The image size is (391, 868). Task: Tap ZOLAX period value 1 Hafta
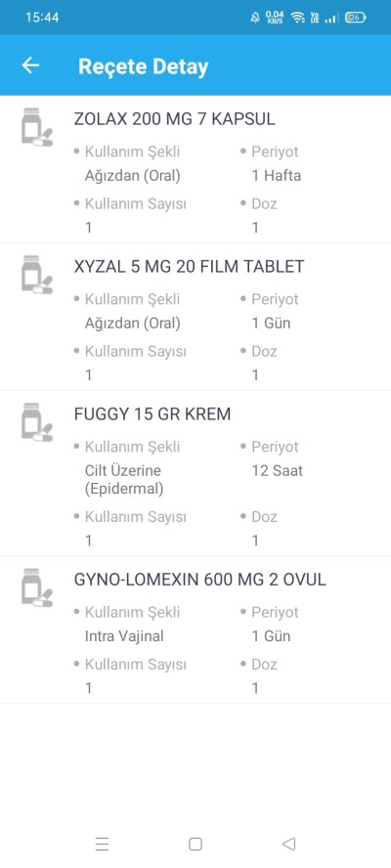tap(277, 176)
